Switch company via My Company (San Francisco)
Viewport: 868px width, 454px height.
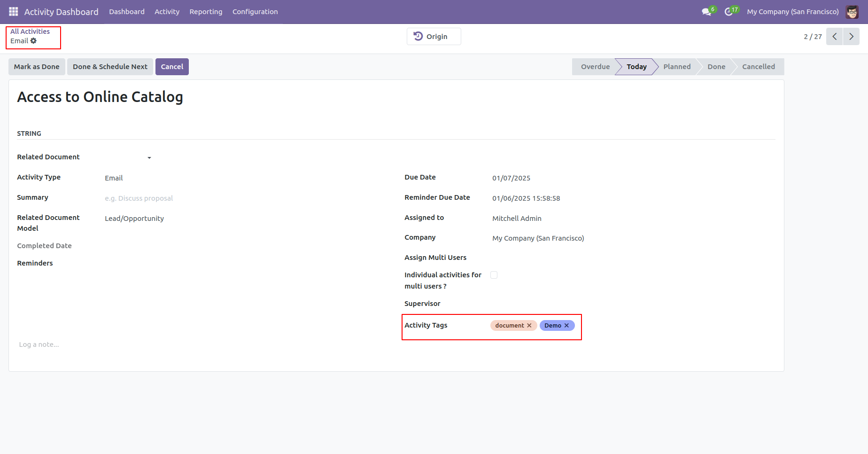[793, 12]
